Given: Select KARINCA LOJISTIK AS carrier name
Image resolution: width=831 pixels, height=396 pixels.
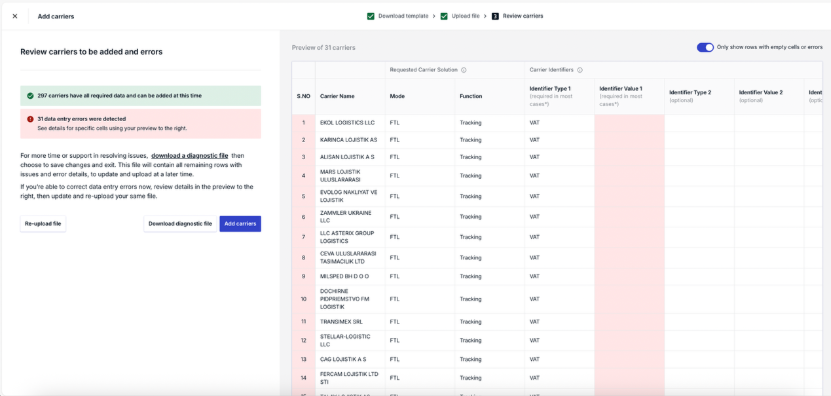Looking at the screenshot, I should pyautogui.click(x=348, y=140).
